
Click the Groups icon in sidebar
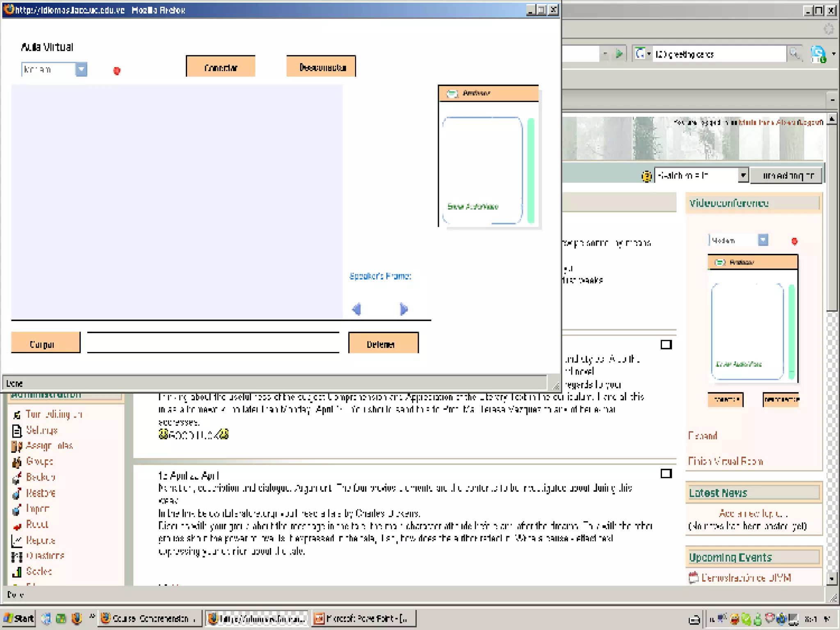(17, 462)
